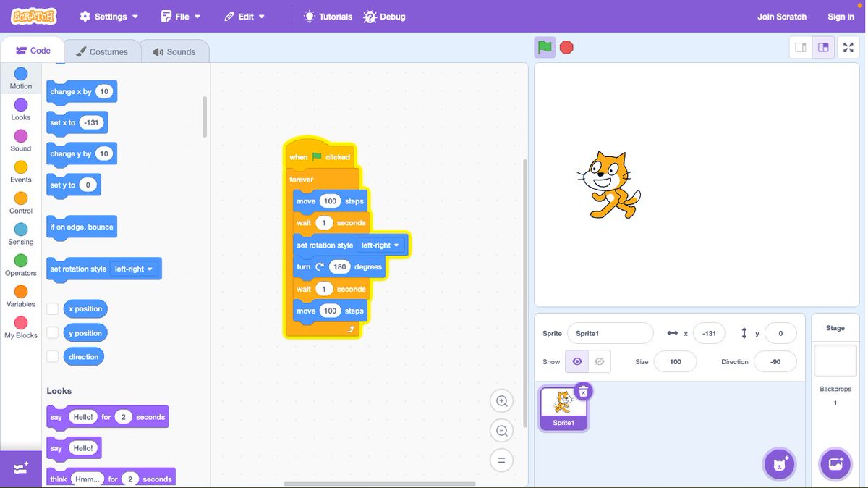Edit the sprite Size field
The image size is (868, 488).
click(675, 361)
